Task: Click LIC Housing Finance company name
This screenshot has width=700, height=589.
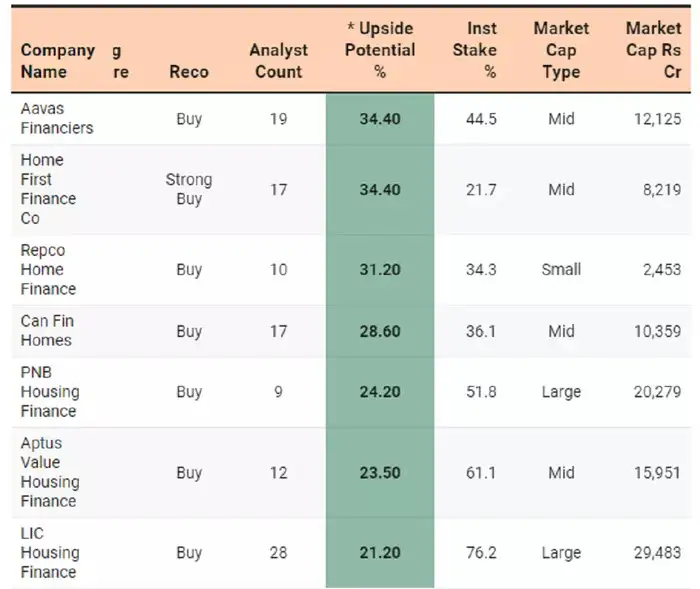Action: pyautogui.click(x=48, y=552)
